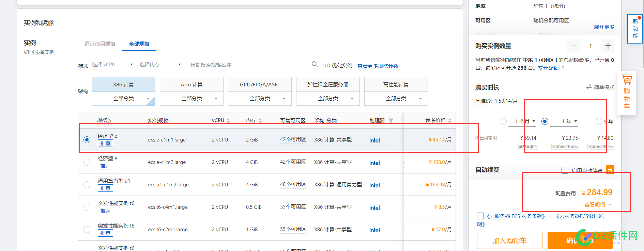Open the 云服务器 ECS 服务条款 link
644x251 pixels.
pyautogui.click(x=516, y=216)
